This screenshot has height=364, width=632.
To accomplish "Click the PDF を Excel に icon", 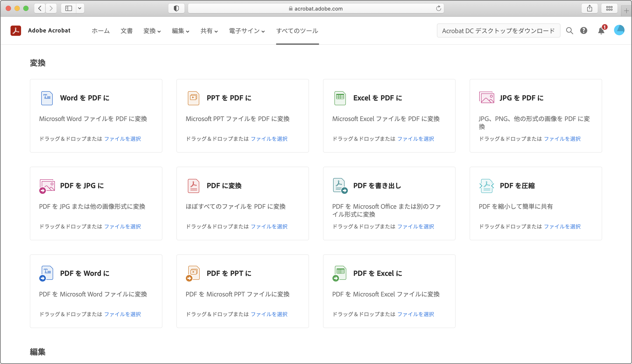I will (x=339, y=273).
